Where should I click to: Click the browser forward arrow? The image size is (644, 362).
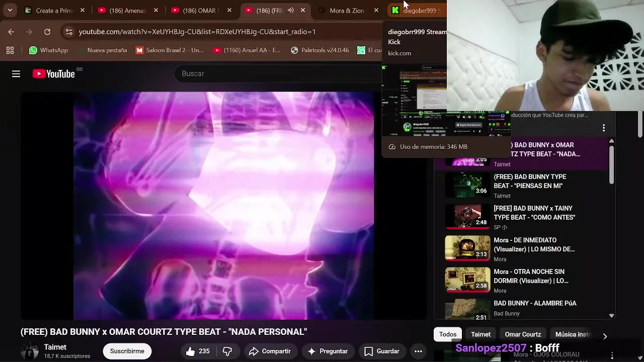[x=29, y=32]
